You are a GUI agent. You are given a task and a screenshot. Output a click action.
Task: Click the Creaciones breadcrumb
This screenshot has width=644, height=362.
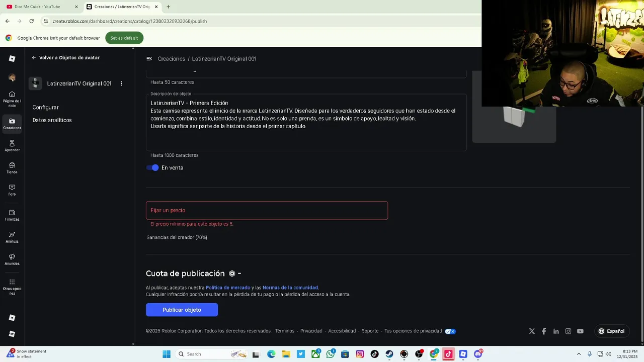point(171,59)
